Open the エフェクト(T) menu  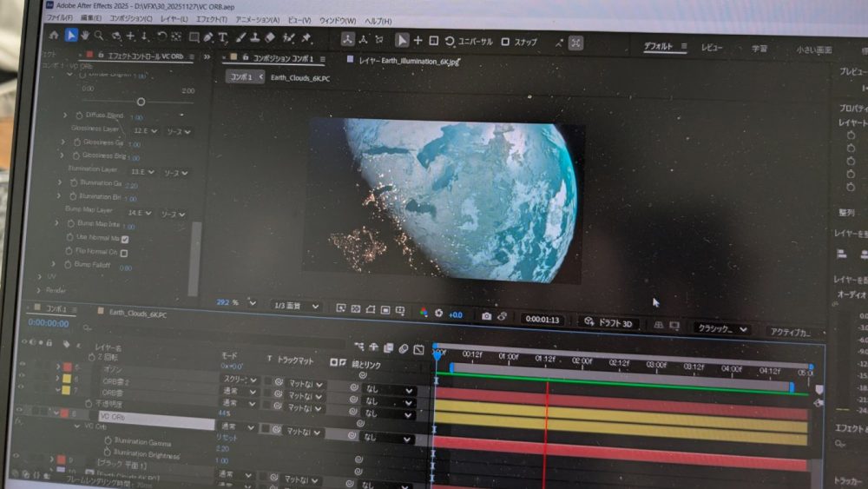(212, 19)
